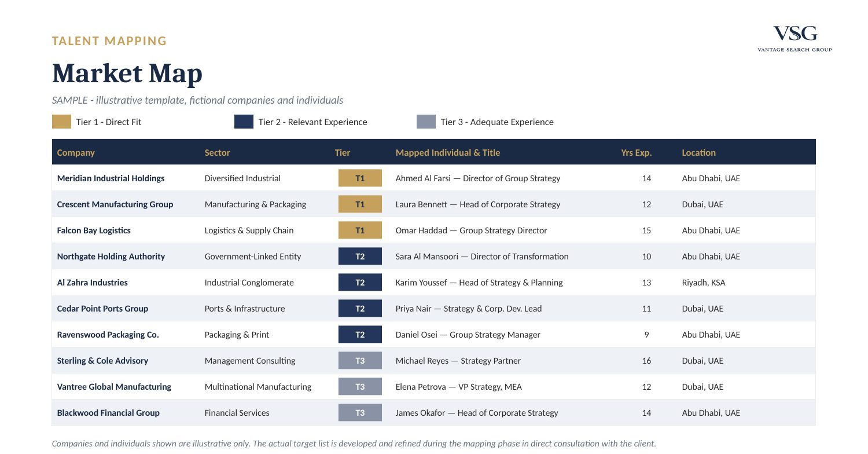Click Blackwood Financial Group company cell
Screen dimensions: 868x454
(x=108, y=413)
